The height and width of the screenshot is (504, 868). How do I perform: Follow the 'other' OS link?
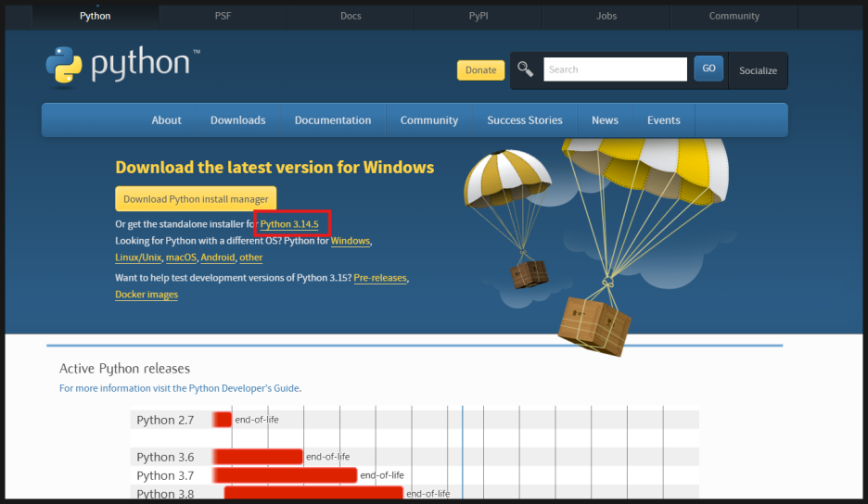pyautogui.click(x=250, y=258)
